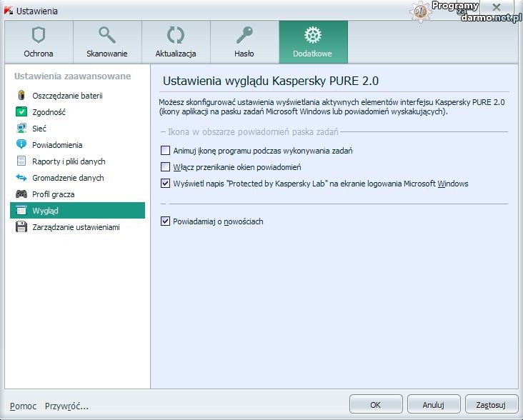523x420 pixels.
Task: Click the window icon beside Wygląd
Action: point(21,210)
